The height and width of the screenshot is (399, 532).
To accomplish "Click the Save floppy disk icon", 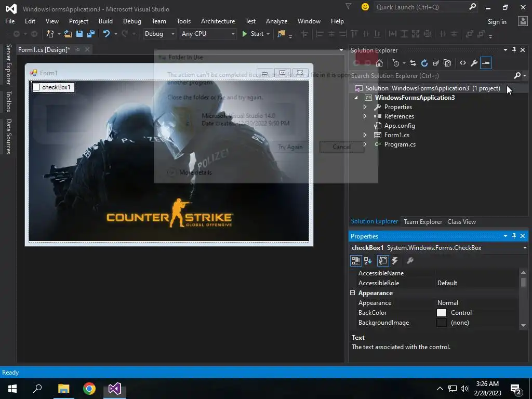I will tap(79, 34).
